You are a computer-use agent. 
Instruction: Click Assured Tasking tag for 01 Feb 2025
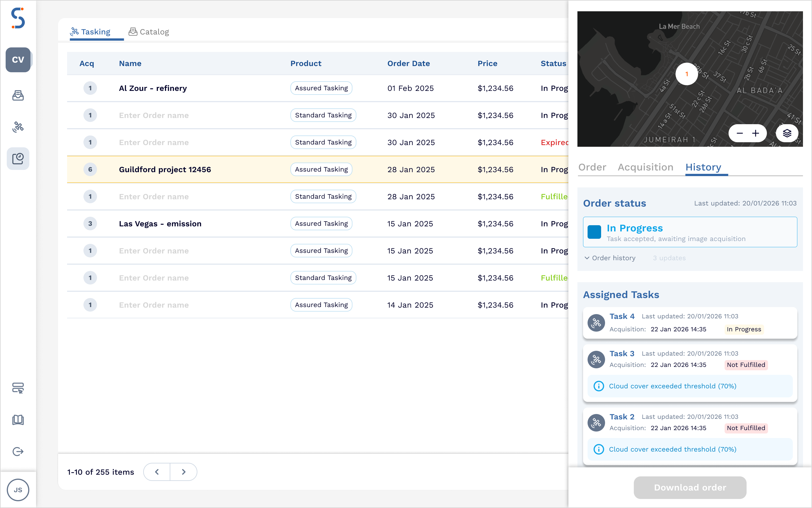click(321, 88)
